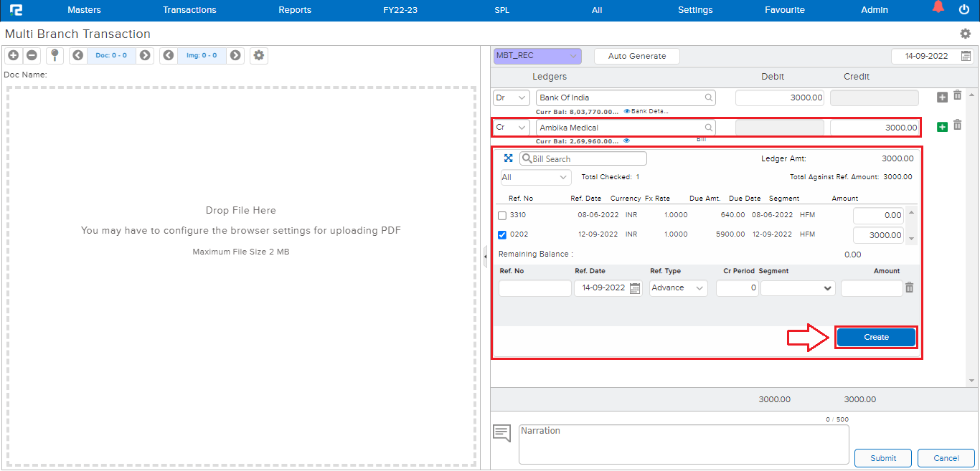Click the zoom out minus icon in document toolbar
980x471 pixels.
pos(32,55)
